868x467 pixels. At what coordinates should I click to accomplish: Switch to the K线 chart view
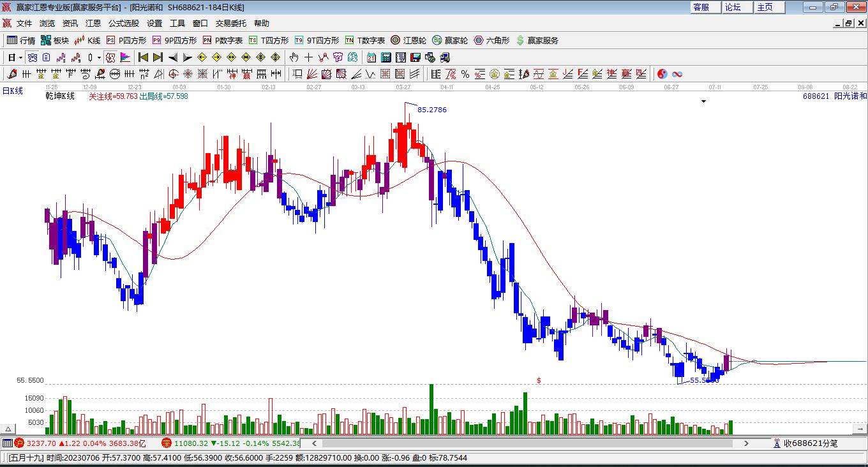coord(87,40)
